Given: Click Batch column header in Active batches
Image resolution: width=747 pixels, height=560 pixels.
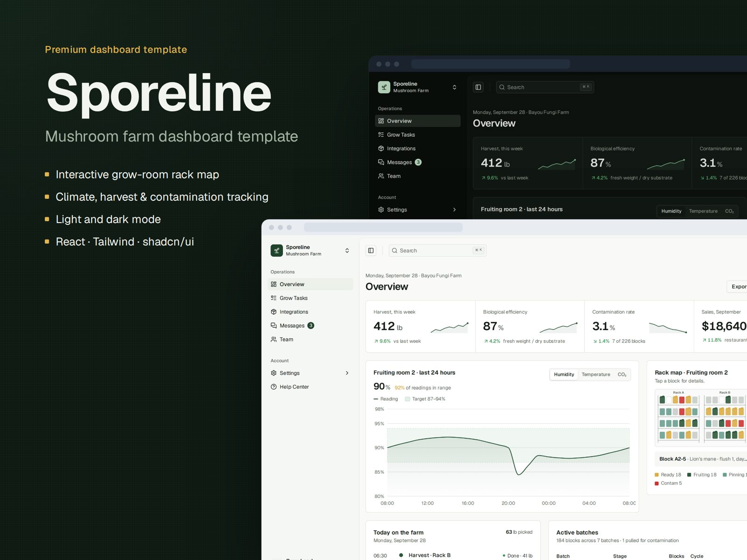Looking at the screenshot, I should (x=563, y=556).
